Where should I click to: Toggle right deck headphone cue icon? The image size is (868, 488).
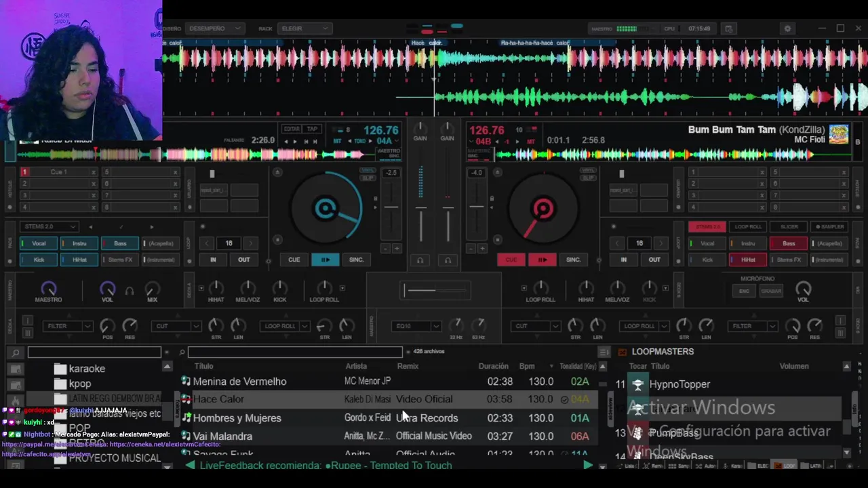447,260
